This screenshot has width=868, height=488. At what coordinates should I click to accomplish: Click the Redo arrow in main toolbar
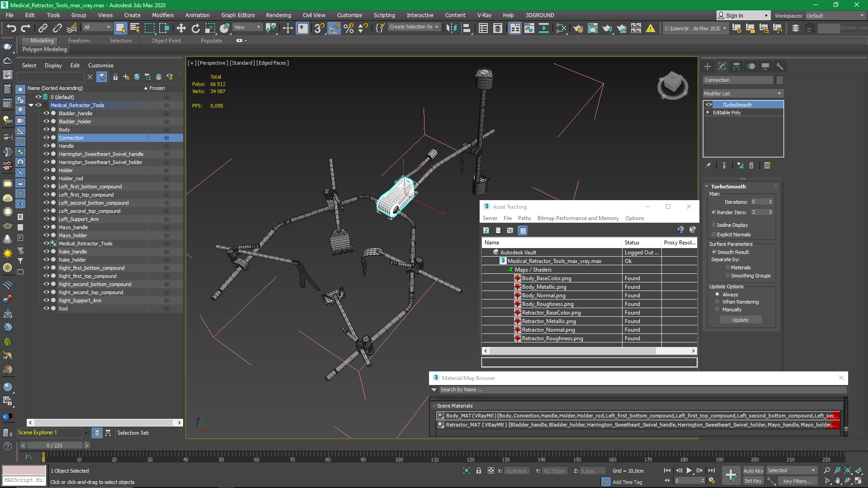pyautogui.click(x=25, y=28)
